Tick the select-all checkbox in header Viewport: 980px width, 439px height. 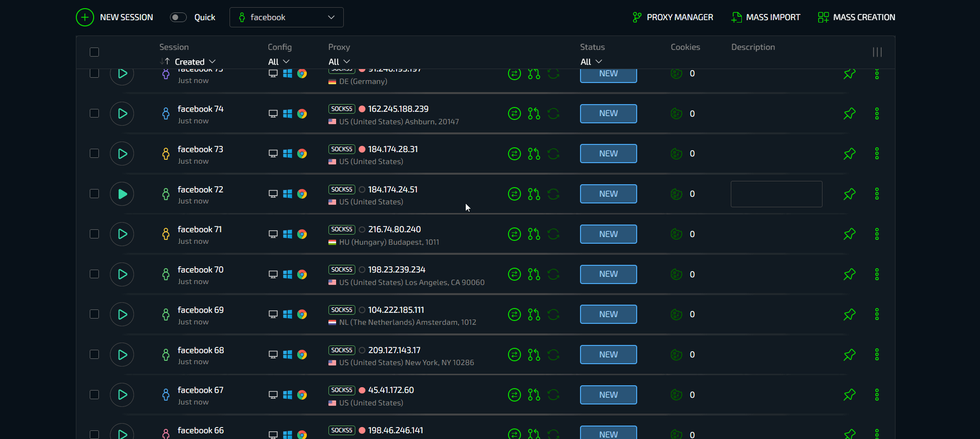tap(95, 52)
